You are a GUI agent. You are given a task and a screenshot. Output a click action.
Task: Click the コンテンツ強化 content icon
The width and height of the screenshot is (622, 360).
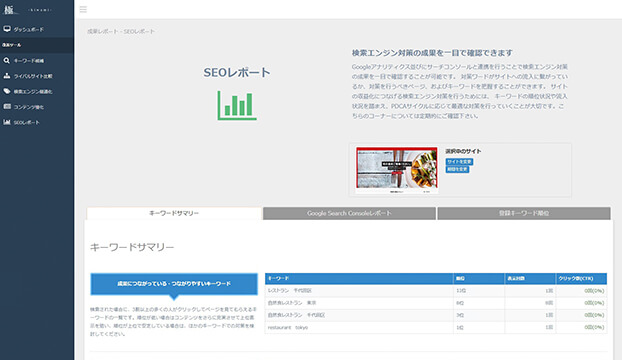[7, 107]
